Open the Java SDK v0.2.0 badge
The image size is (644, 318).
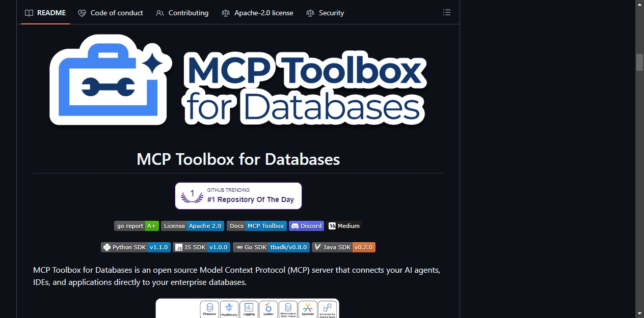point(343,247)
